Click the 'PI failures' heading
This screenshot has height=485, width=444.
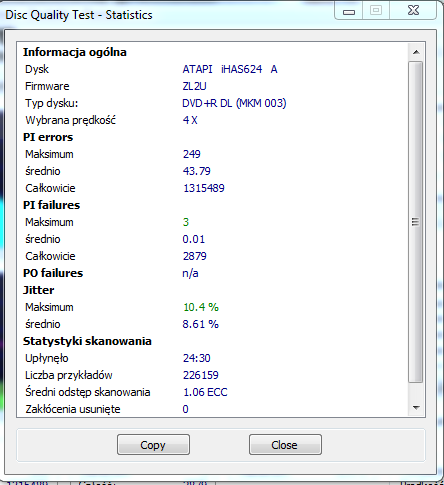52,205
